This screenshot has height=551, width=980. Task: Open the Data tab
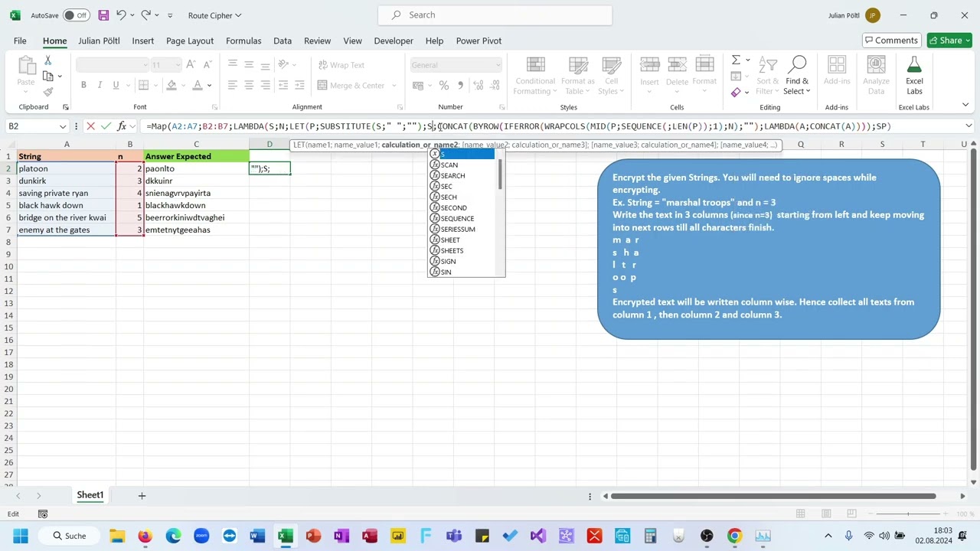(283, 41)
